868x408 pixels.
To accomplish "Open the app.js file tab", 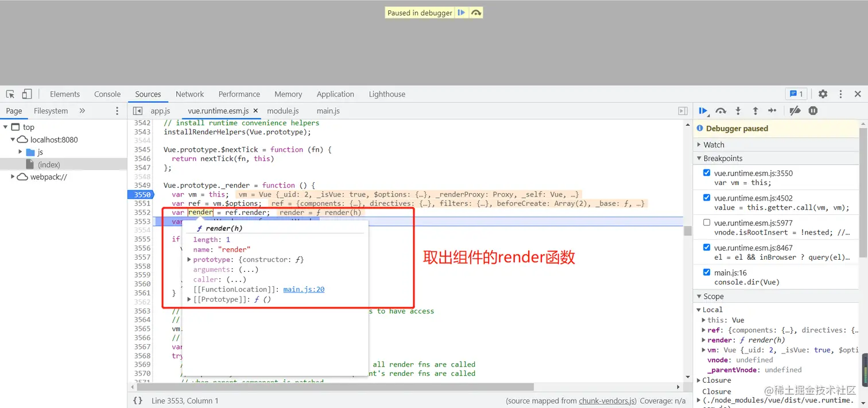I will pos(160,111).
